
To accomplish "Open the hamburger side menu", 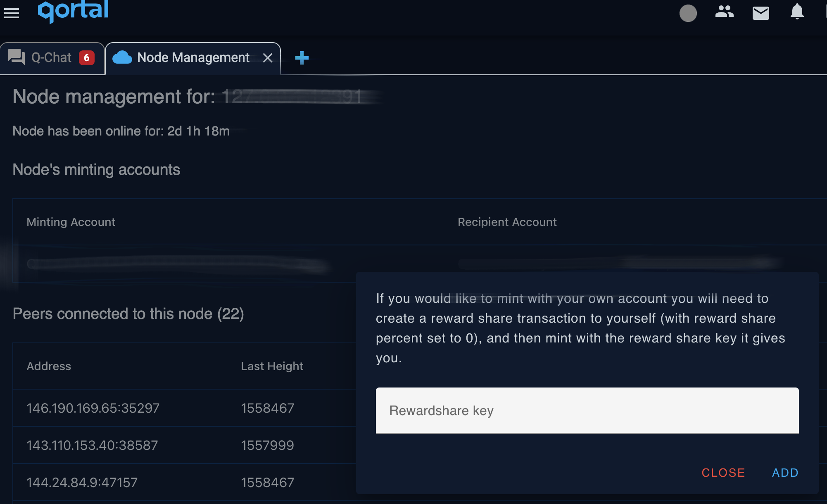I will tap(12, 13).
